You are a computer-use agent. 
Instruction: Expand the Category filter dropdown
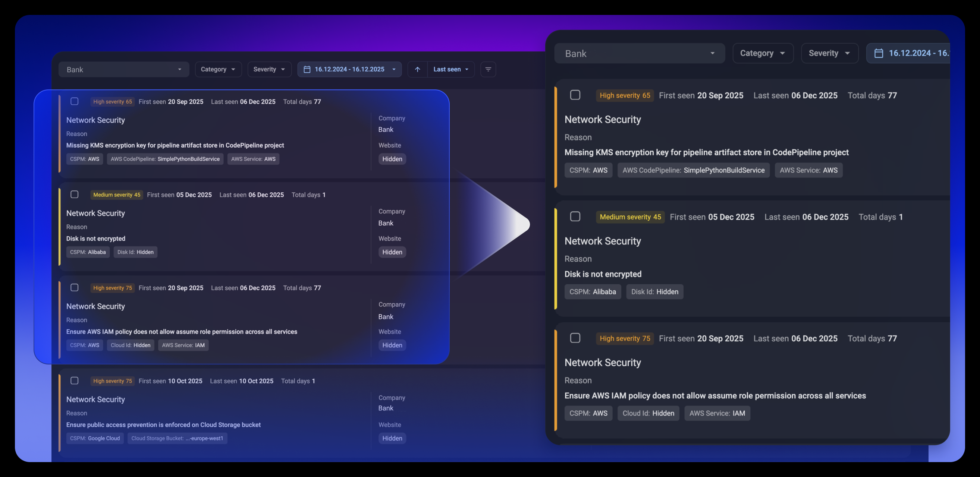click(x=218, y=69)
